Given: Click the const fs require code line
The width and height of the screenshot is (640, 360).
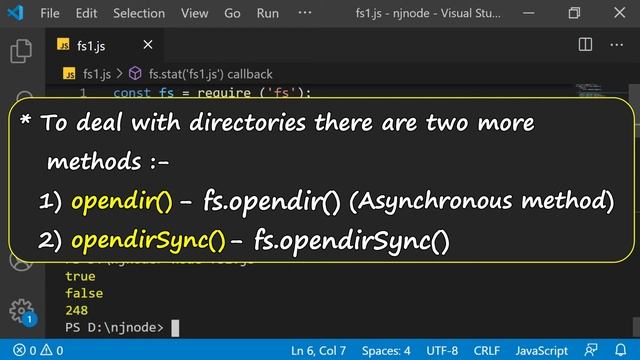Looking at the screenshot, I should tap(212, 92).
